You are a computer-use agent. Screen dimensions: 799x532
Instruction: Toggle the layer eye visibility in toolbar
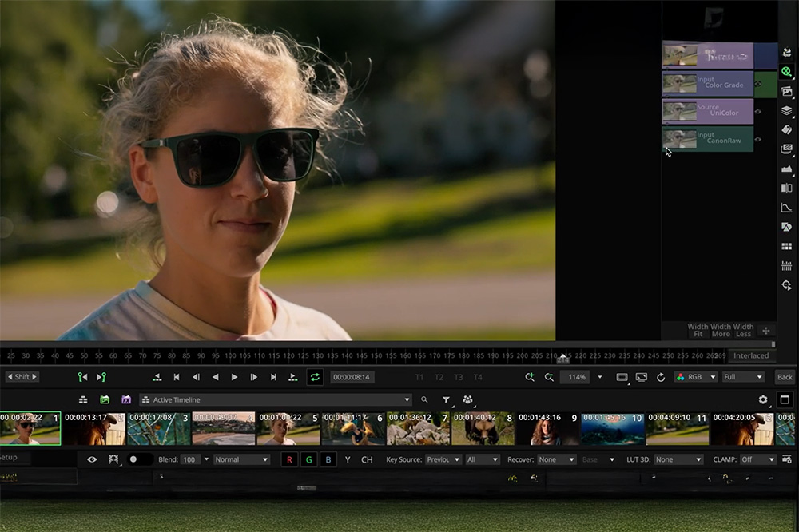coord(92,459)
